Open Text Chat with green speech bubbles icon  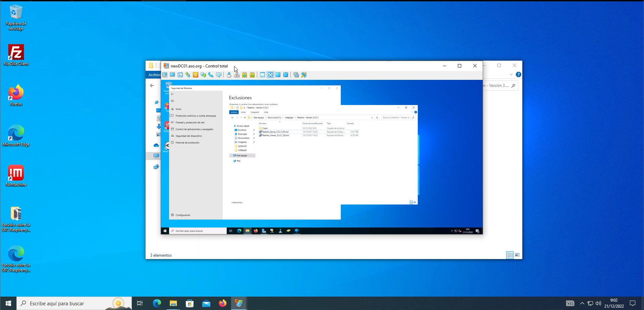(x=203, y=75)
